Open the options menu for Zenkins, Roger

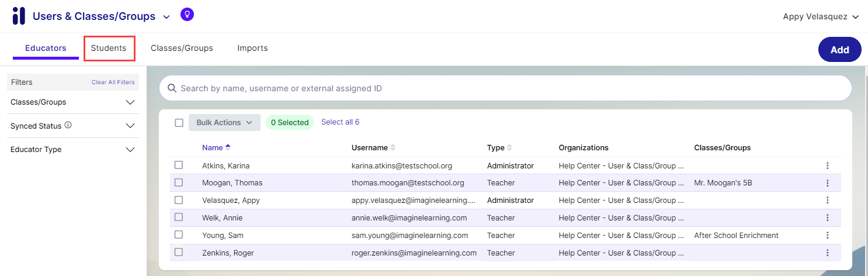point(827,253)
